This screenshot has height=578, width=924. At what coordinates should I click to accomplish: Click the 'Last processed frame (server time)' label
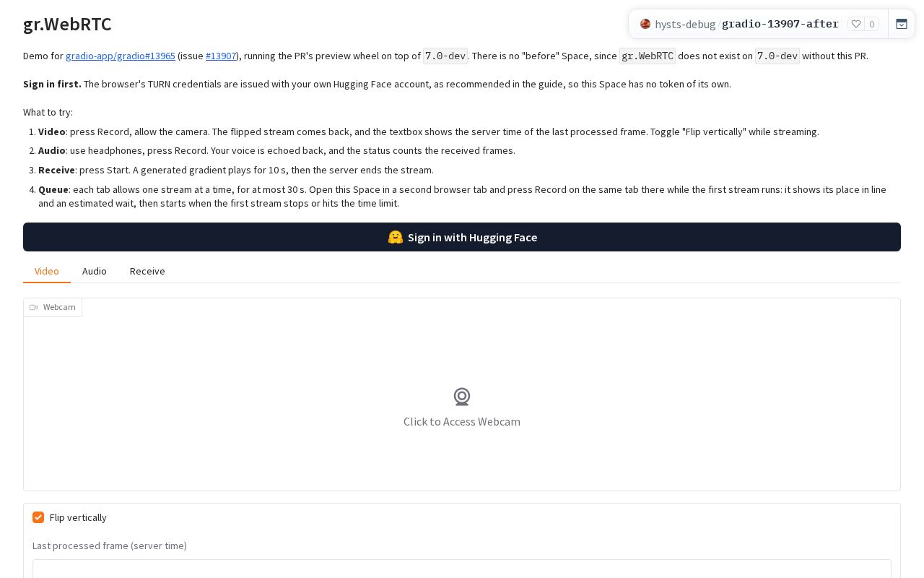tap(110, 545)
